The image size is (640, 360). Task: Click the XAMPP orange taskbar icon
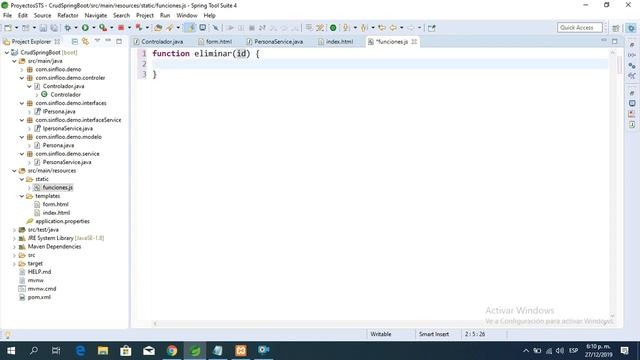point(241,350)
